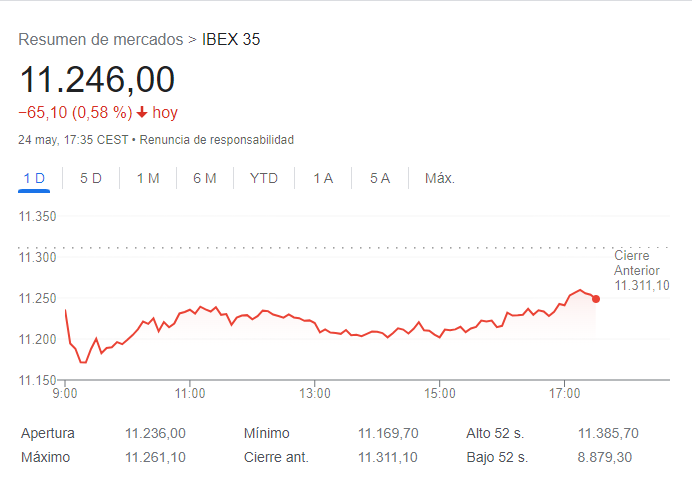Click the Mínimo value 11.169,70

tap(388, 433)
